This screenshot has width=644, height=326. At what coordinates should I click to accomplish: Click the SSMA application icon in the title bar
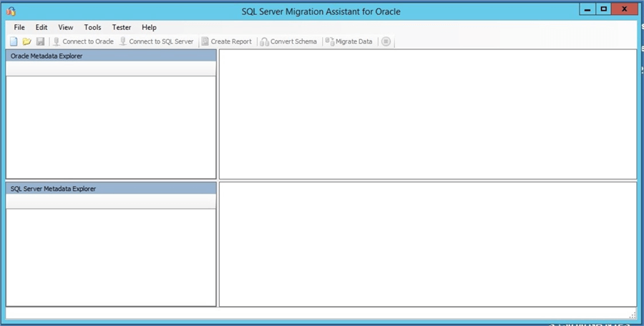[11, 11]
